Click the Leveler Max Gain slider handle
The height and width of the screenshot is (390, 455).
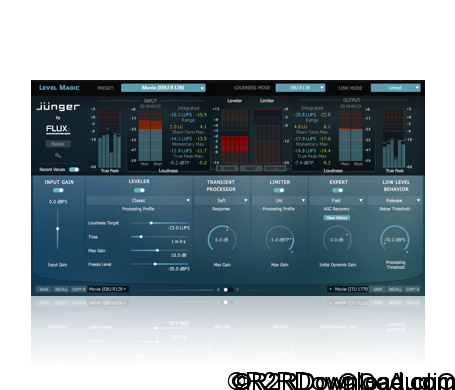point(157,250)
